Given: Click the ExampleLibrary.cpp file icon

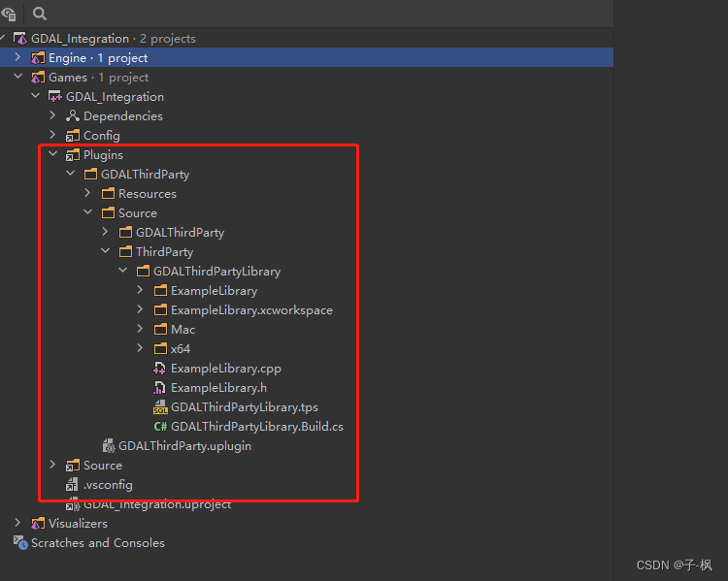Looking at the screenshot, I should pos(160,368).
